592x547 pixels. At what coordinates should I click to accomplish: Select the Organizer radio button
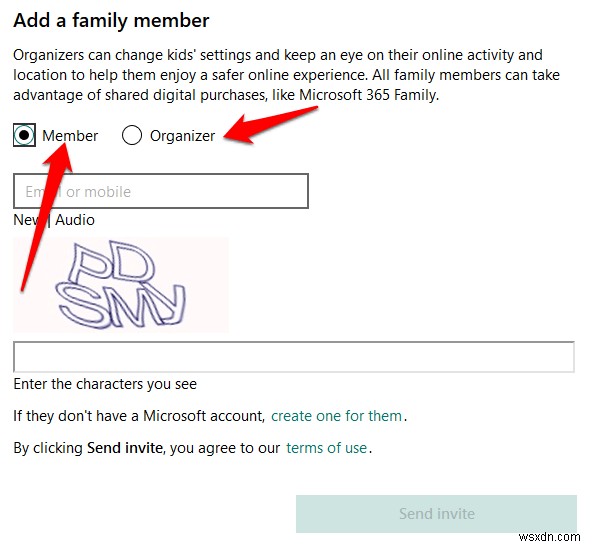[132, 135]
